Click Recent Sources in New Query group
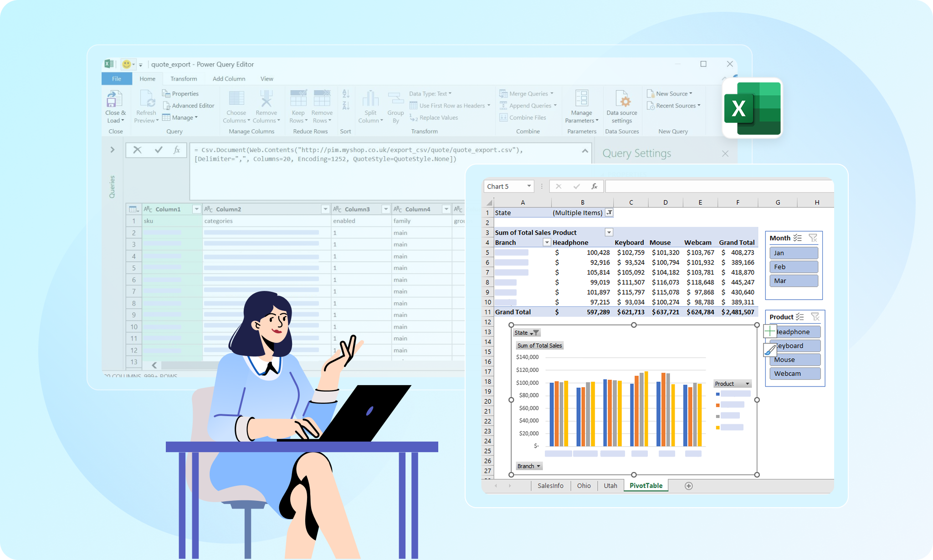 point(674,105)
